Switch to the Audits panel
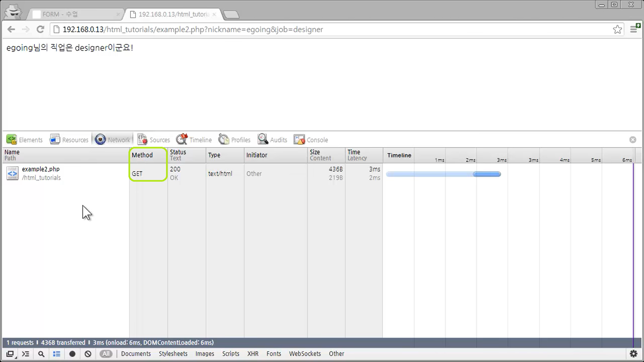The width and height of the screenshot is (644, 362). click(272, 140)
